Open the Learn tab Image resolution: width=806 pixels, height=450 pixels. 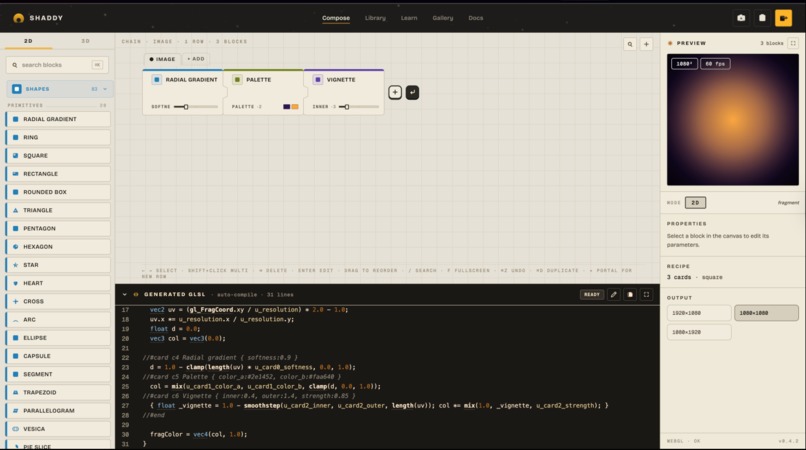pyautogui.click(x=409, y=18)
